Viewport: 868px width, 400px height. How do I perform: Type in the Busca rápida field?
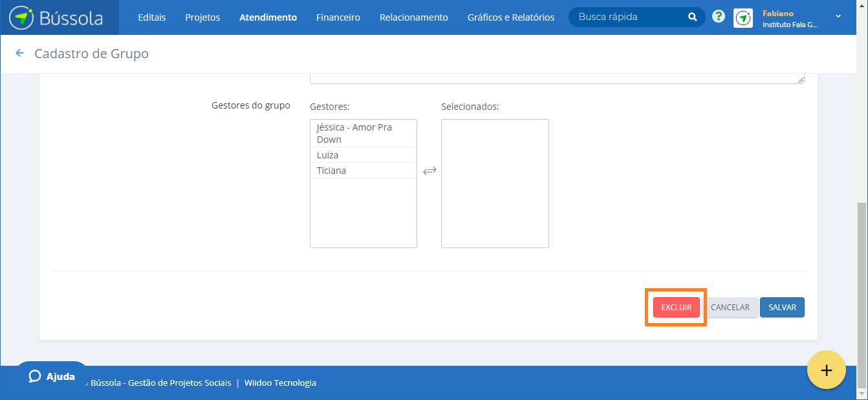(627, 17)
